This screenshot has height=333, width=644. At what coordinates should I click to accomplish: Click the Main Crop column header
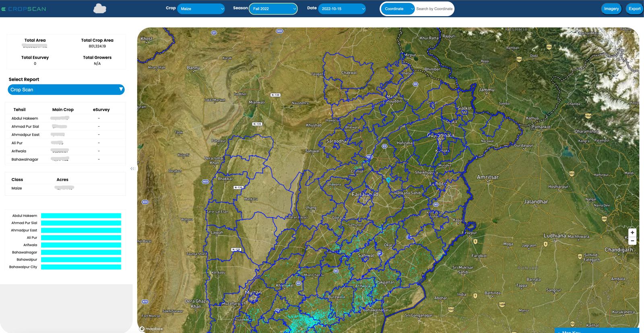point(63,109)
